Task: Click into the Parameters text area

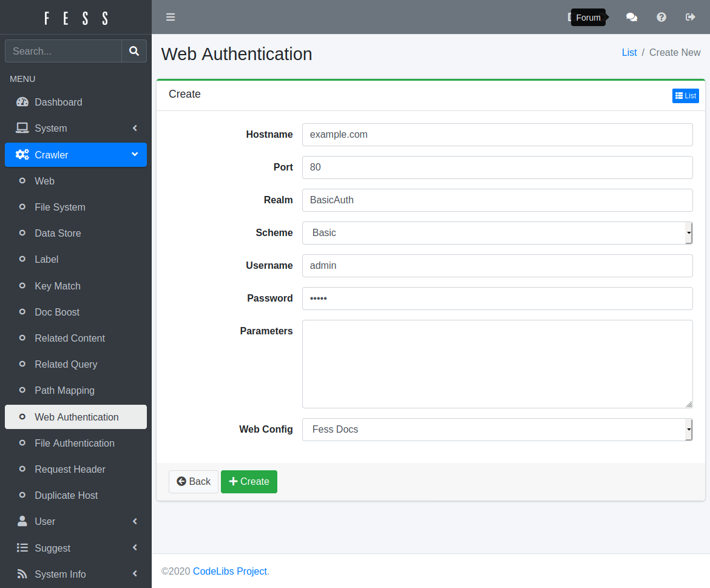Action: (497, 364)
